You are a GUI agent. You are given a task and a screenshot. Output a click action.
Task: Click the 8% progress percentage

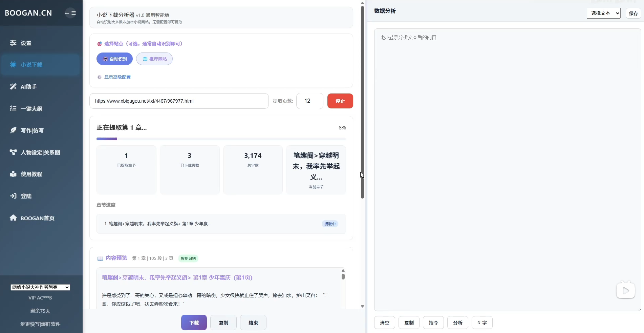coord(342,128)
